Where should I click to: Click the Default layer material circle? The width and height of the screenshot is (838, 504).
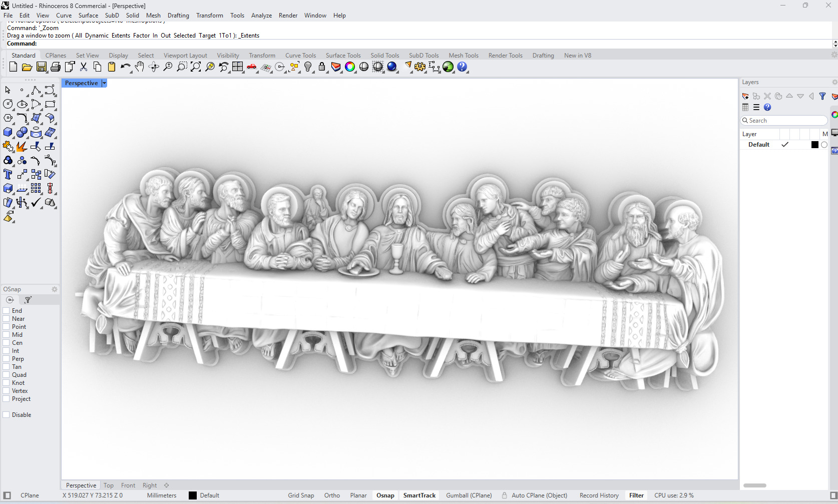click(x=824, y=145)
